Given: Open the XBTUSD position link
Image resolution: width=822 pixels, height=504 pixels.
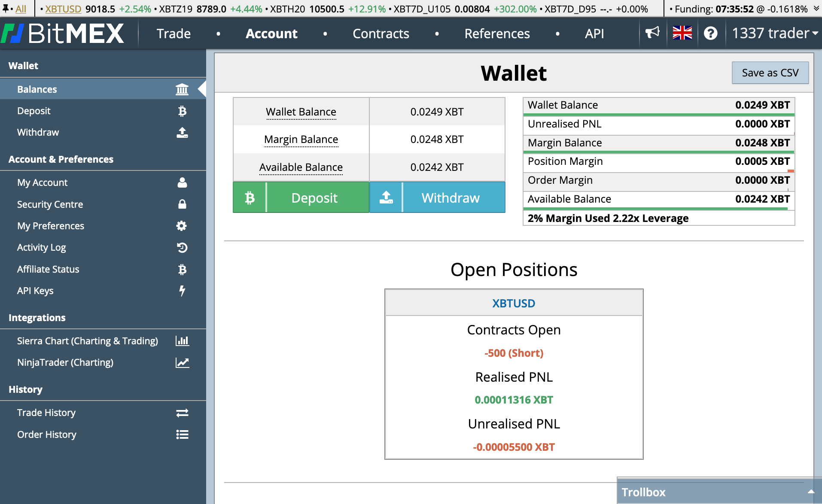Looking at the screenshot, I should click(x=514, y=304).
